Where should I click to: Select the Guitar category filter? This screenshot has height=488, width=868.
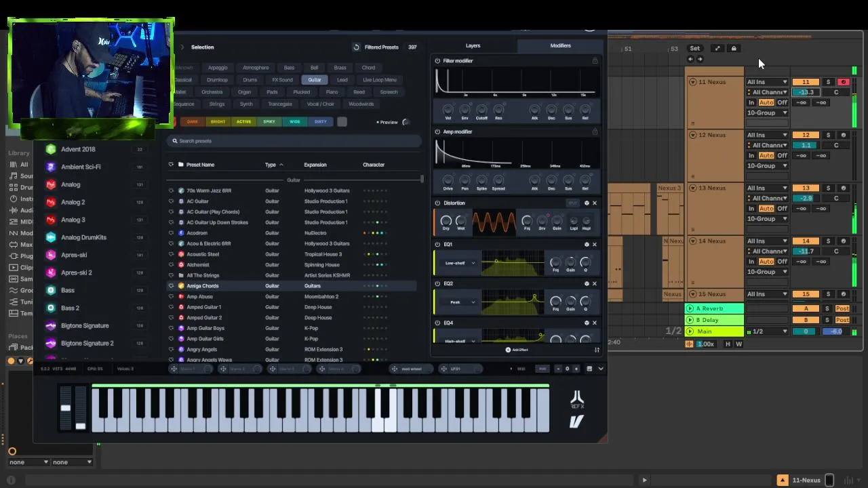(x=315, y=80)
